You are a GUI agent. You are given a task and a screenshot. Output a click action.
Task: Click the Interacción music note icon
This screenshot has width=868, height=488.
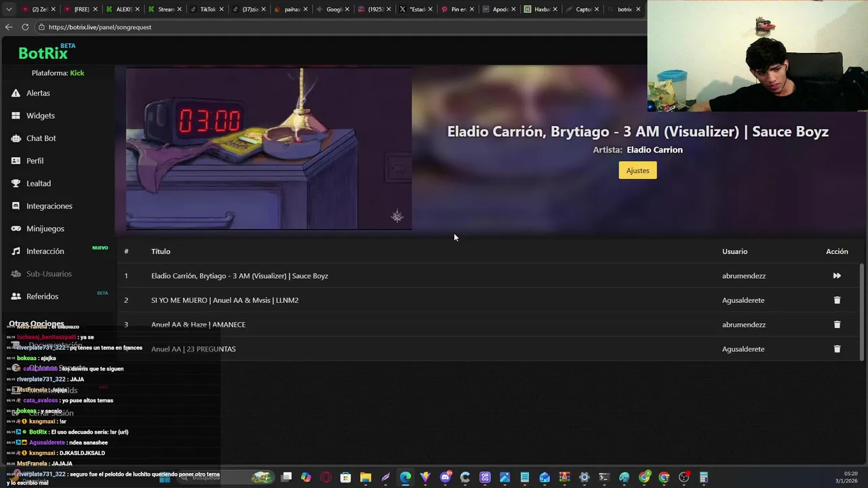coord(16,251)
